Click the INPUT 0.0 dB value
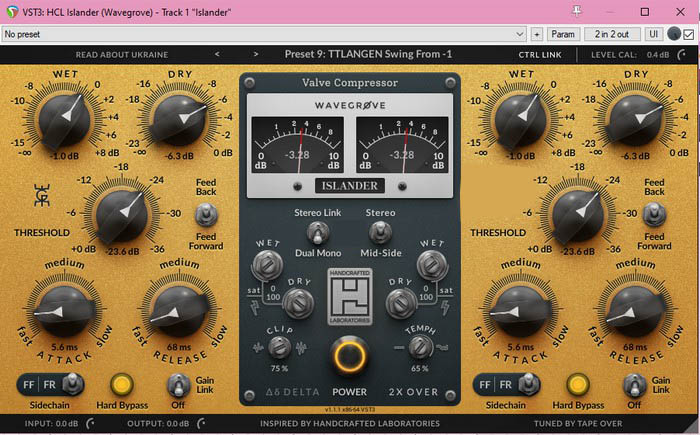Image resolution: width=700 pixels, height=435 pixels. tap(67, 423)
